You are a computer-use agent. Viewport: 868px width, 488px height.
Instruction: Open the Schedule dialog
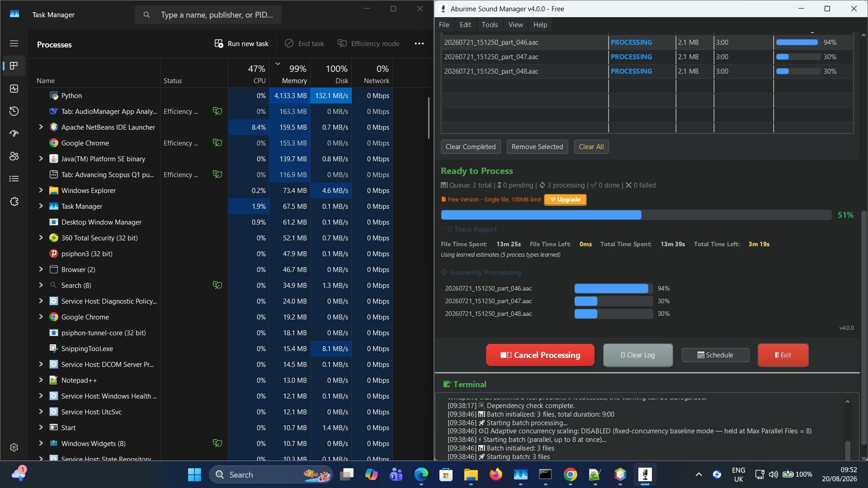click(x=715, y=355)
